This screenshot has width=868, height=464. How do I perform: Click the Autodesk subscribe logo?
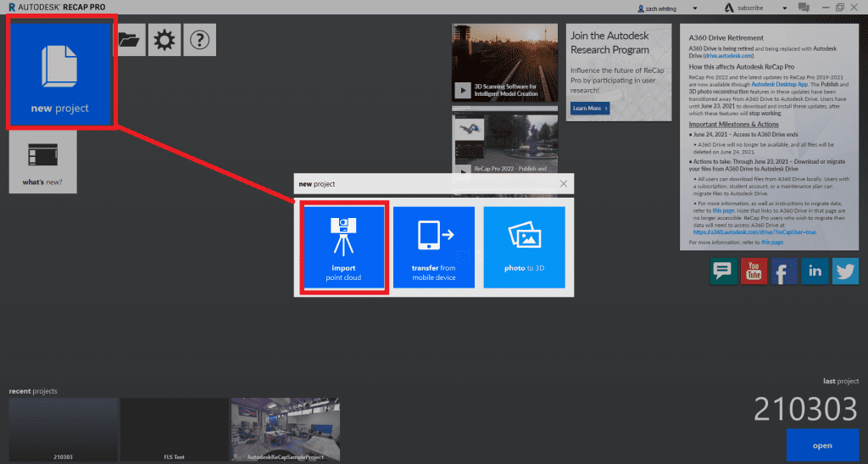tap(729, 8)
